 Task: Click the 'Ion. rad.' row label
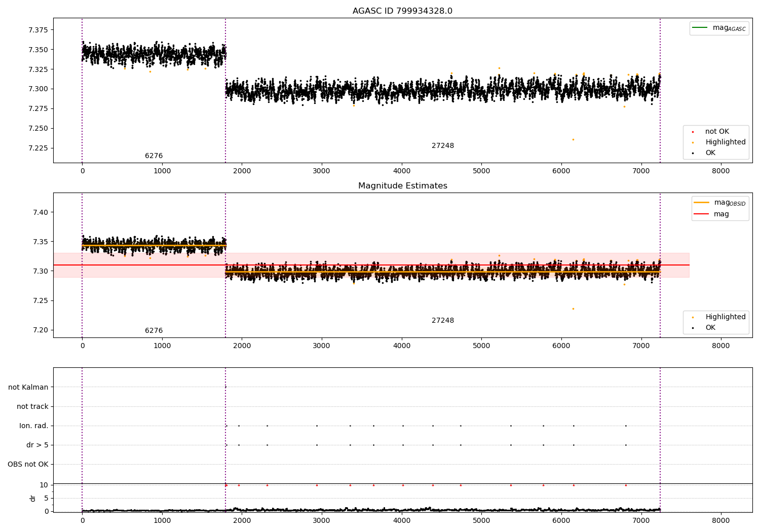[34, 426]
